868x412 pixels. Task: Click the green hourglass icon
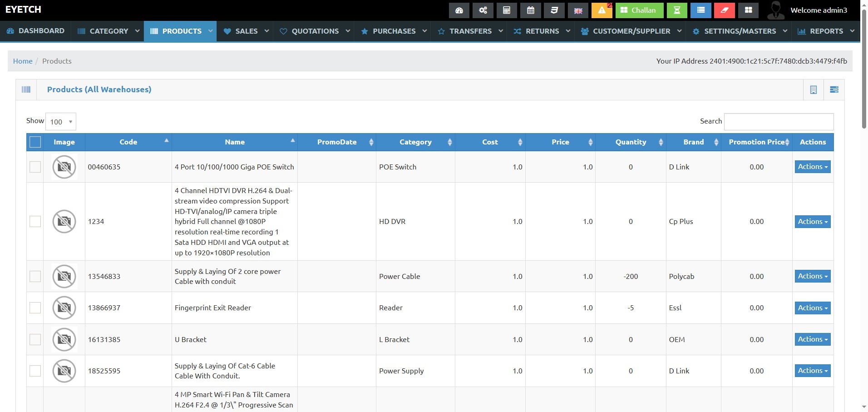(x=677, y=10)
